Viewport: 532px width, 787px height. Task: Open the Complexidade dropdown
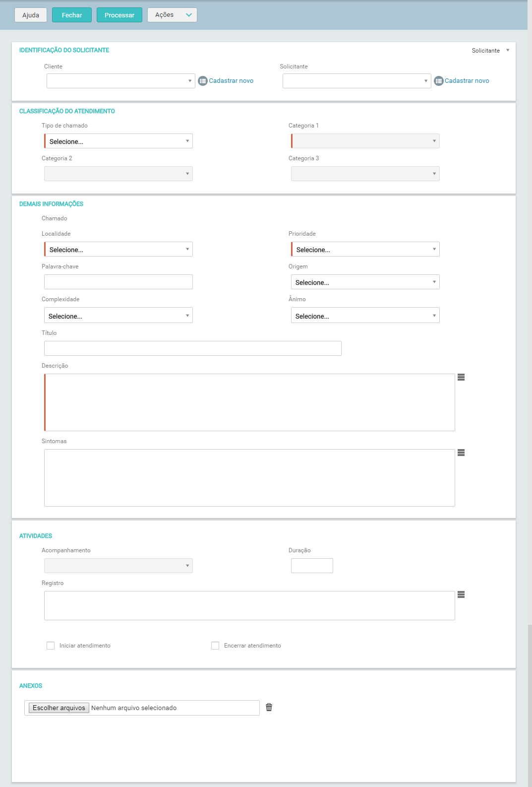(118, 315)
